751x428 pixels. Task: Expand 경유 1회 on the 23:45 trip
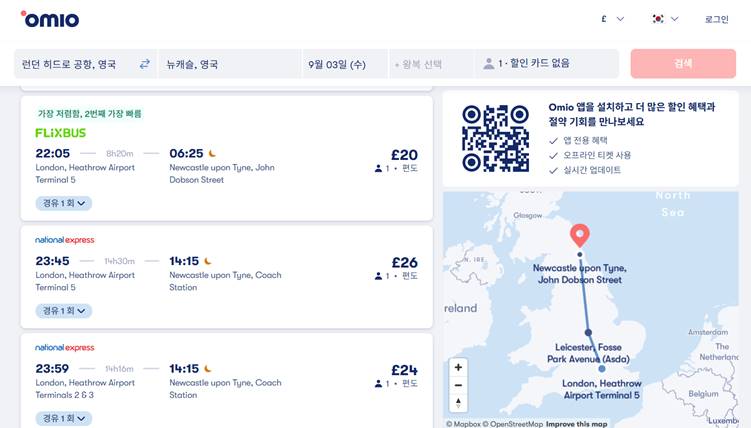tap(64, 311)
